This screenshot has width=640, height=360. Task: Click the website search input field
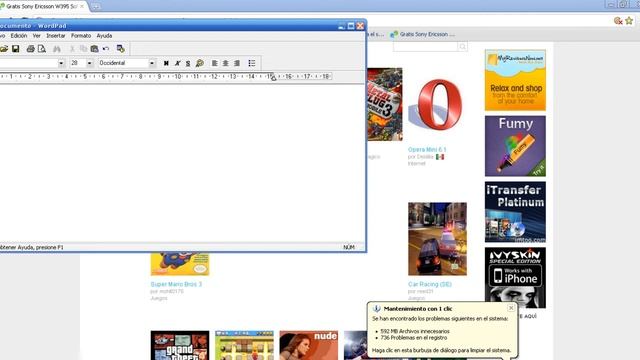[x=426, y=47]
